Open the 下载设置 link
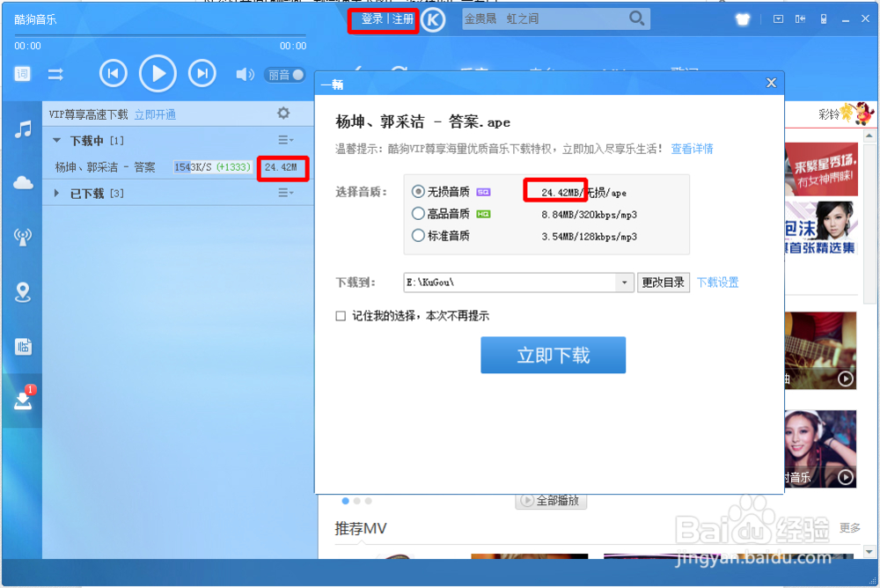Image resolution: width=880 pixels, height=588 pixels. 717,283
